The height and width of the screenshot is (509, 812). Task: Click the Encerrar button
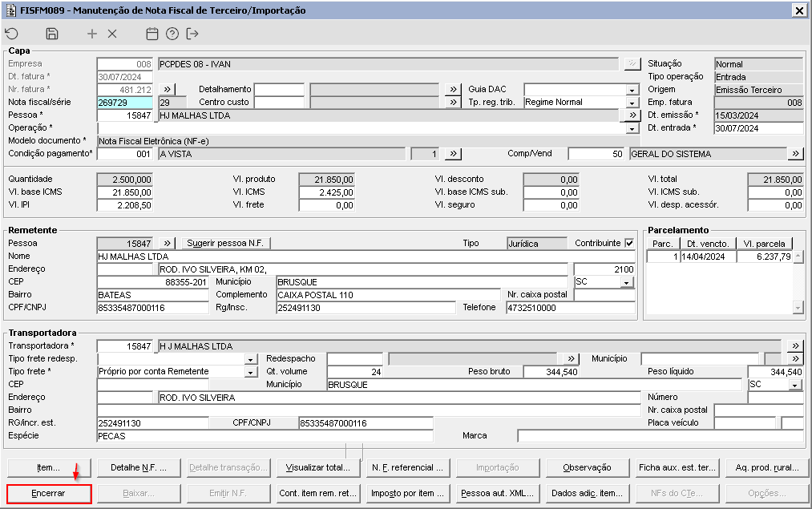pos(49,494)
